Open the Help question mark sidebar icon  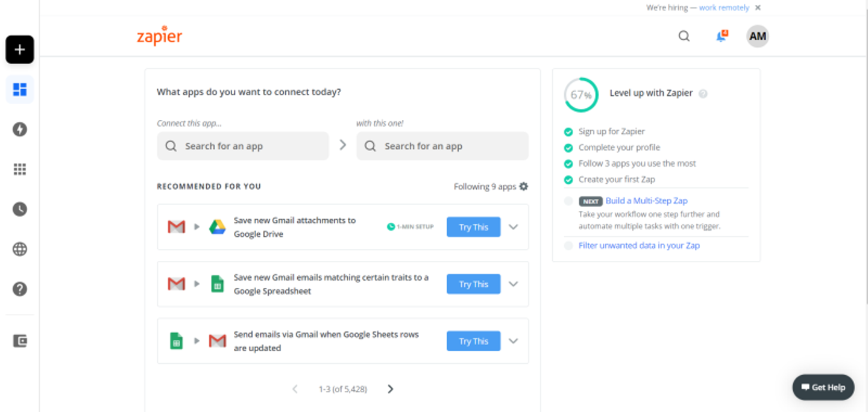point(20,289)
